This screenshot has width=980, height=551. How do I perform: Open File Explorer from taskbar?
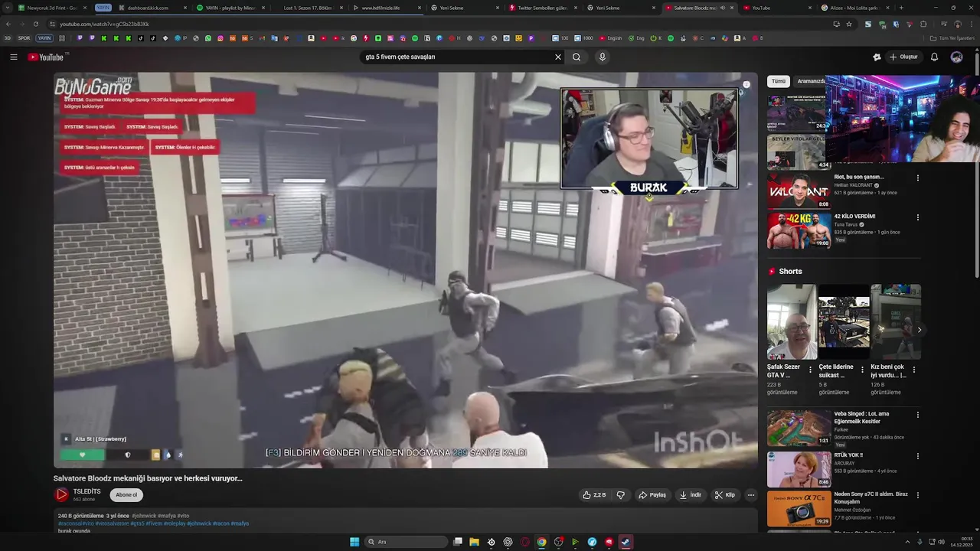click(x=474, y=542)
